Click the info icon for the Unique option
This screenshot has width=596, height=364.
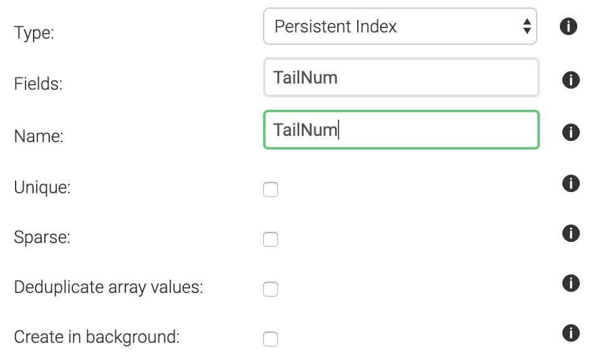click(570, 183)
